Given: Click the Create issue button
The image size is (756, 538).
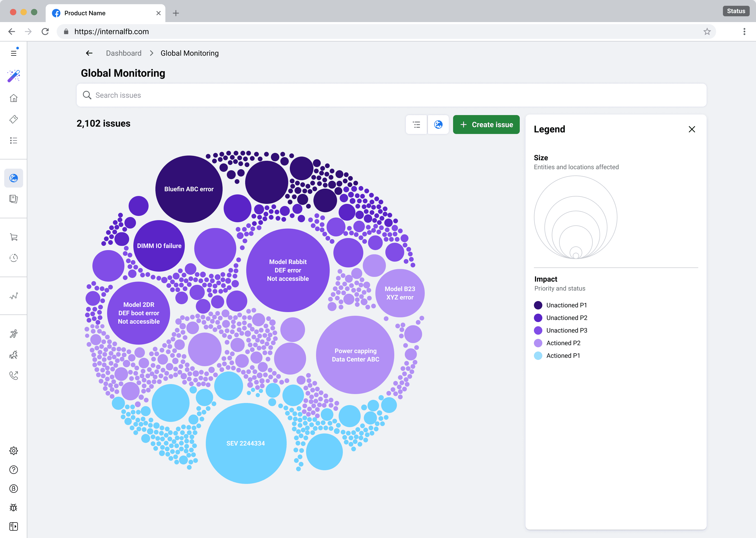Looking at the screenshot, I should click(486, 125).
